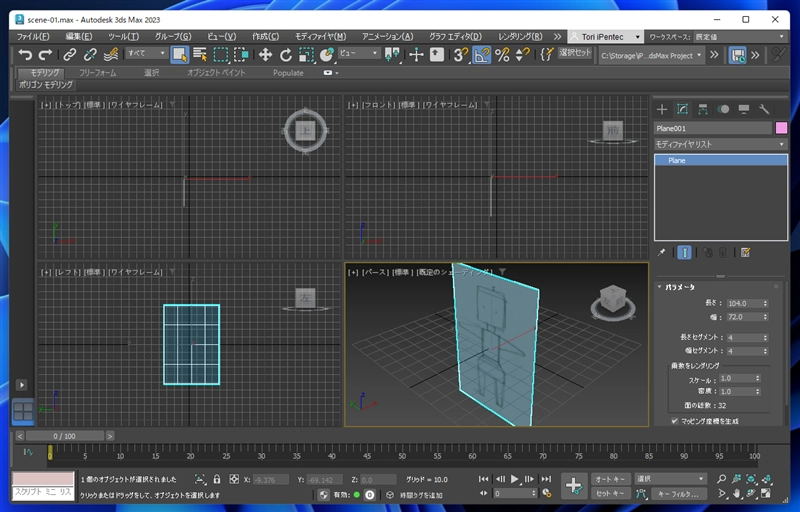
Task: Open the Tori iPentec user account dropdown
Action: 606,37
